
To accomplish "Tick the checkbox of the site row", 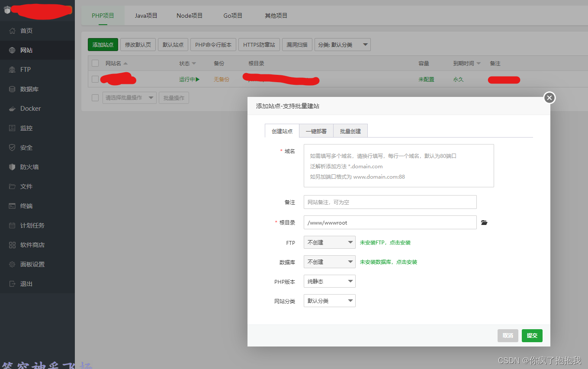I will click(95, 79).
